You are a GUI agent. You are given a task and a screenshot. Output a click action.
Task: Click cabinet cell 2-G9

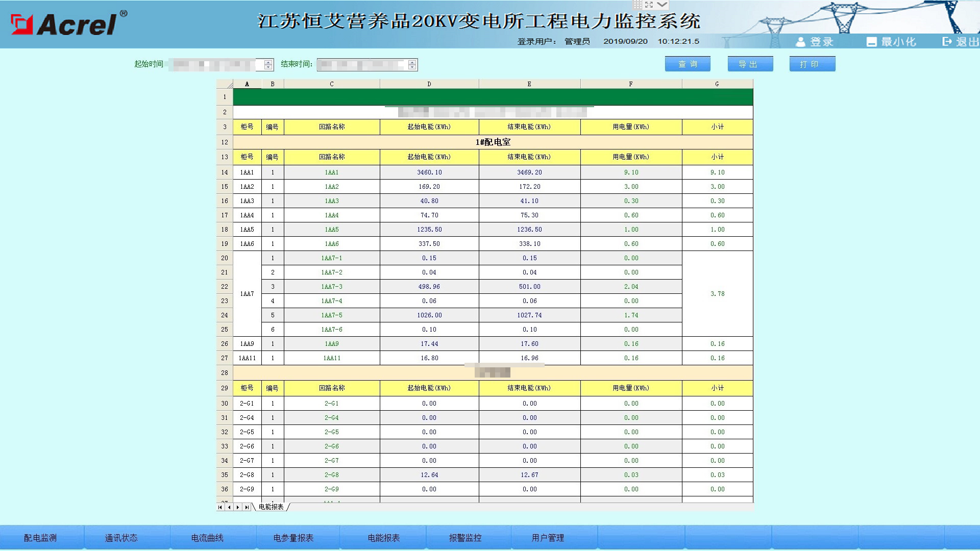[247, 489]
